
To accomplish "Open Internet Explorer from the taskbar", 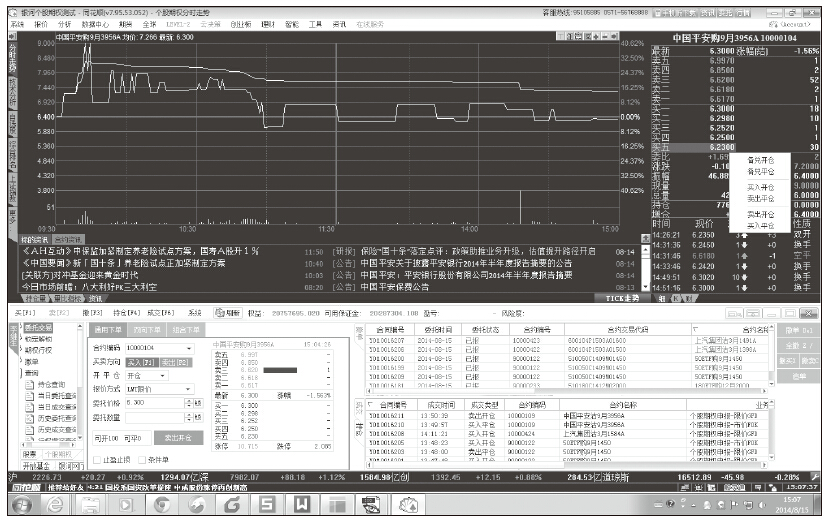I will [x=56, y=506].
